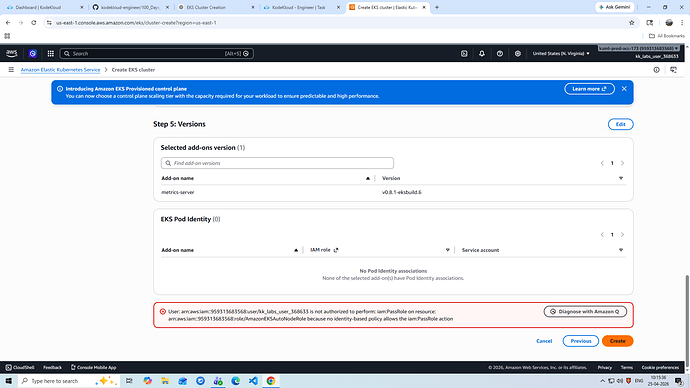
Task: Select the metrics-server add-on name text
Action: (x=178, y=192)
